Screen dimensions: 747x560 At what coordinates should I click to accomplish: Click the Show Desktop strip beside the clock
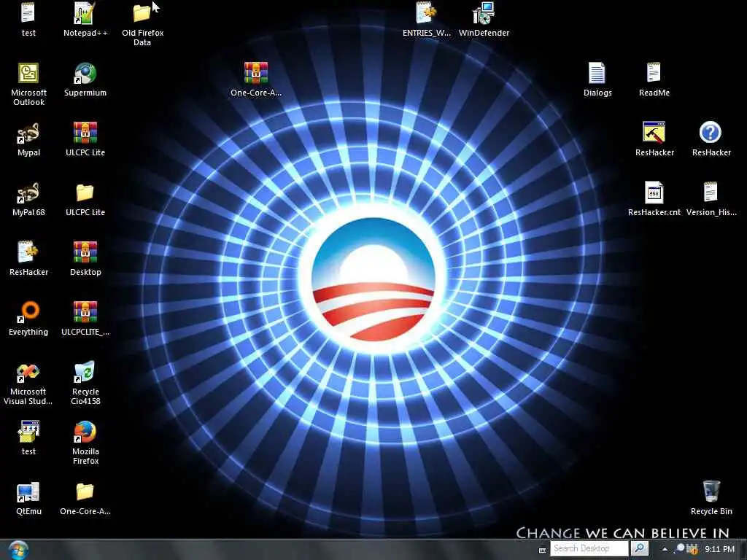pyautogui.click(x=743, y=550)
